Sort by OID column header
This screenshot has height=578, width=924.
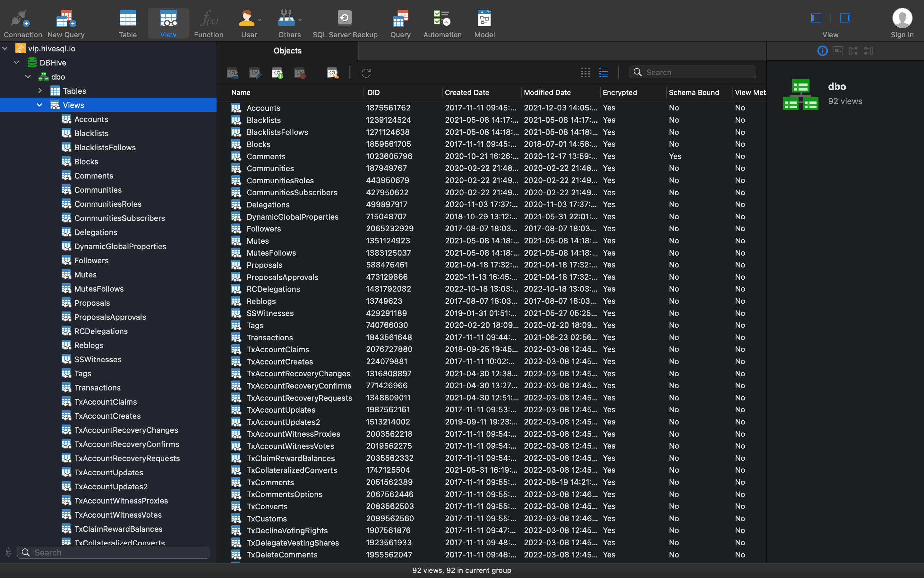[373, 92]
